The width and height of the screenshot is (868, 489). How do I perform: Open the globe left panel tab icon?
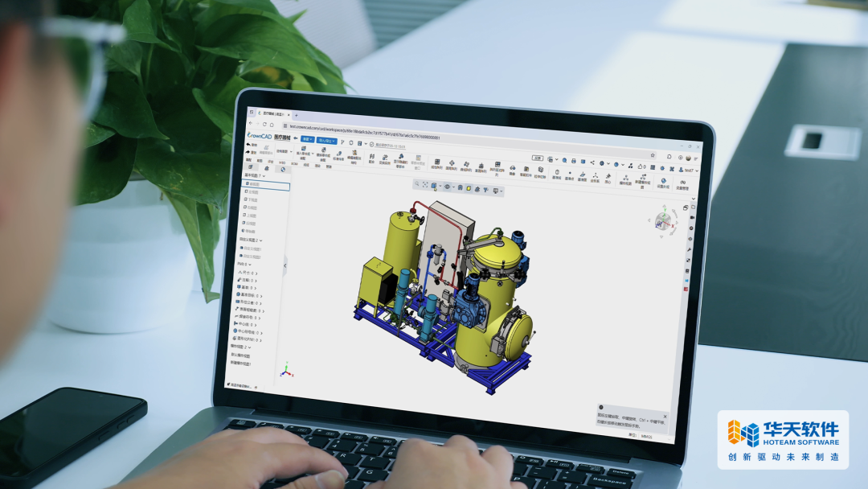click(283, 170)
